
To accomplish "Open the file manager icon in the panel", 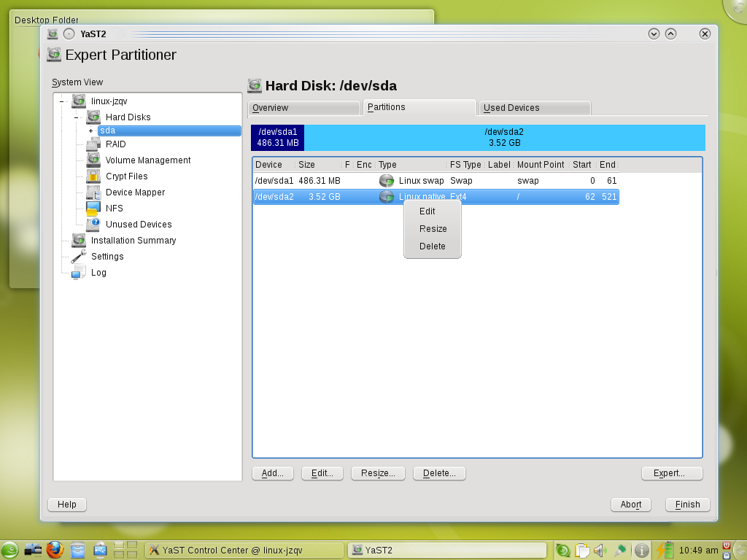I will tap(77, 551).
